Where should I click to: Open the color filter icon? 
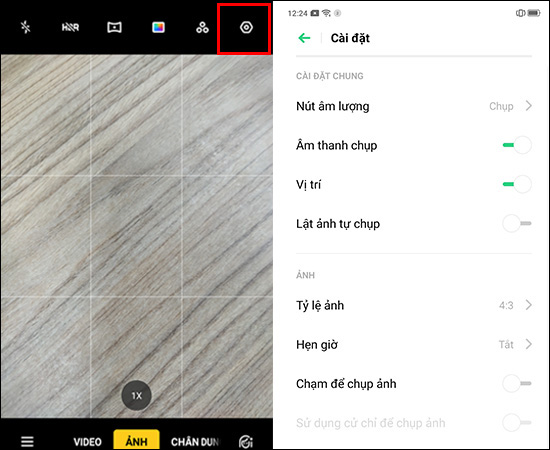158,27
